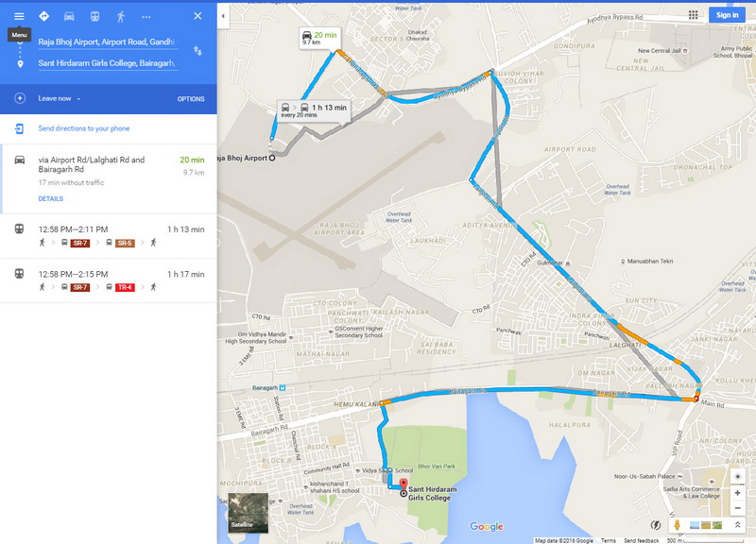The image size is (756, 544).
Task: Show my location on the map
Action: [737, 476]
